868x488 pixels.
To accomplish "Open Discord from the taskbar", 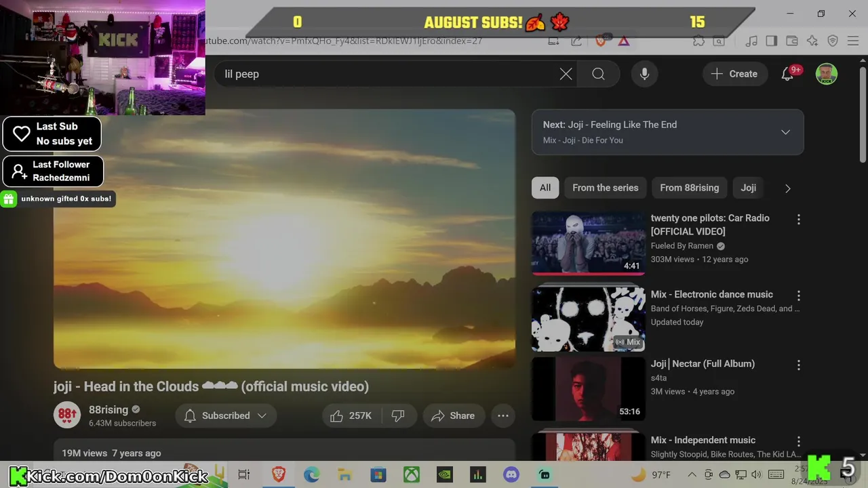I will pyautogui.click(x=511, y=474).
